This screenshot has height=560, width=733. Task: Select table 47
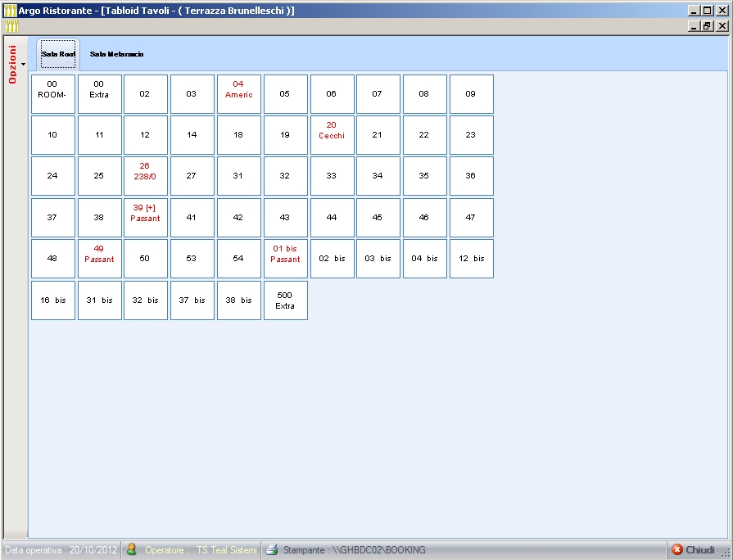[x=472, y=218]
